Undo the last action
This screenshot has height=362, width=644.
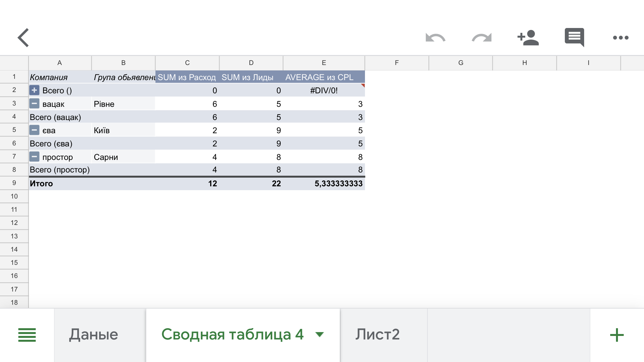click(435, 38)
